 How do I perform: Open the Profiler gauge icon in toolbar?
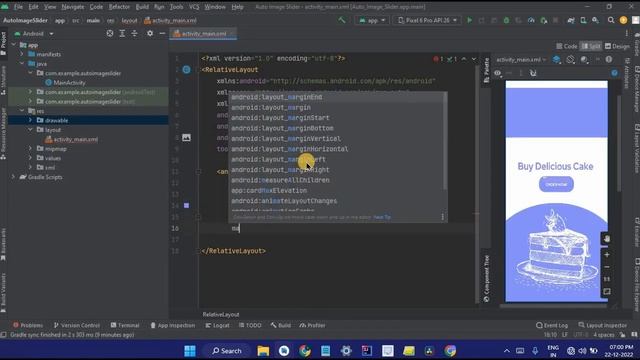(531, 20)
